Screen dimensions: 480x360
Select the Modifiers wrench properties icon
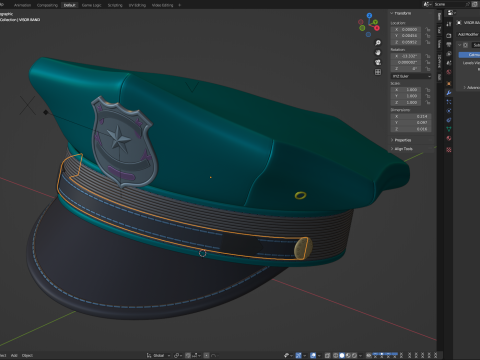(x=449, y=93)
